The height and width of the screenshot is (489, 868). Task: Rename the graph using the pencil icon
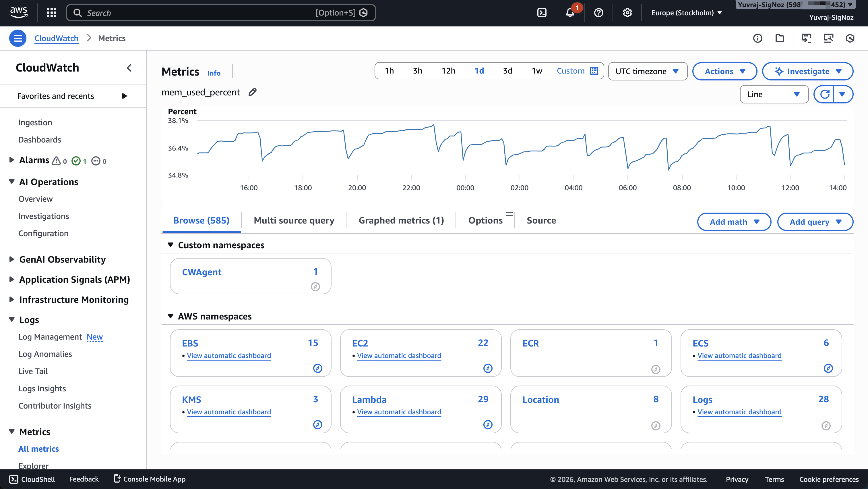[252, 92]
